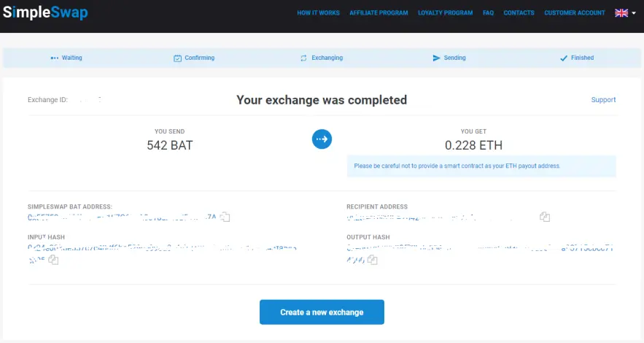Click the YOU SEND label
The width and height of the screenshot is (644, 343).
click(x=170, y=131)
